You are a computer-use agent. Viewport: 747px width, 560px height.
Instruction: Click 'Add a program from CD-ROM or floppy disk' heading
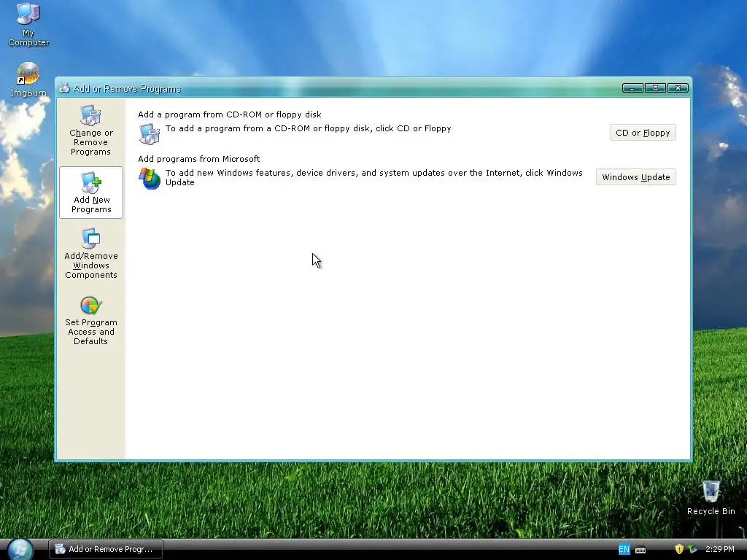[x=230, y=114]
